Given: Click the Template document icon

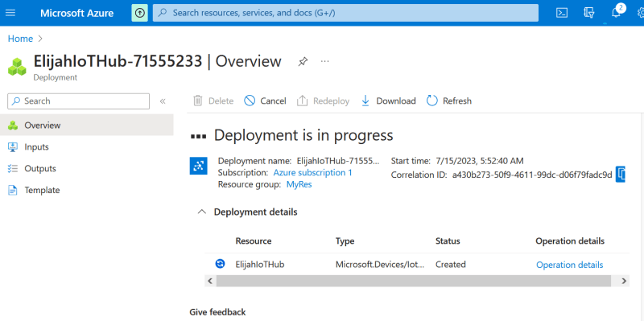Looking at the screenshot, I should pos(13,191).
